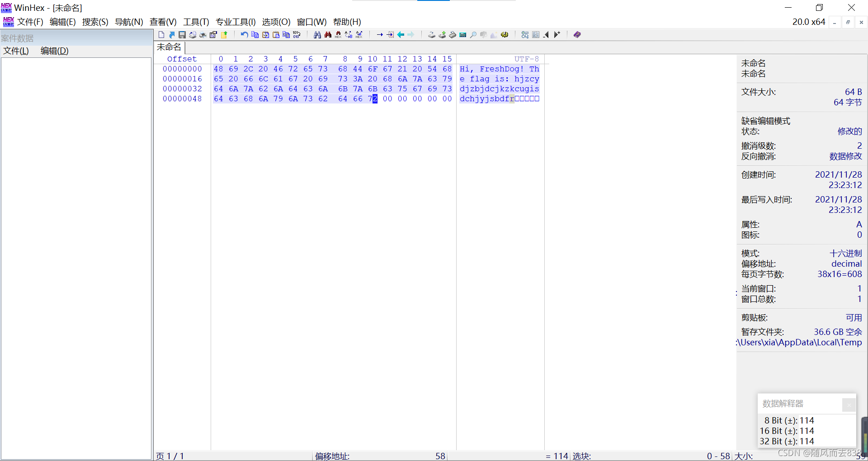Select offset row 00000016

tap(182, 79)
